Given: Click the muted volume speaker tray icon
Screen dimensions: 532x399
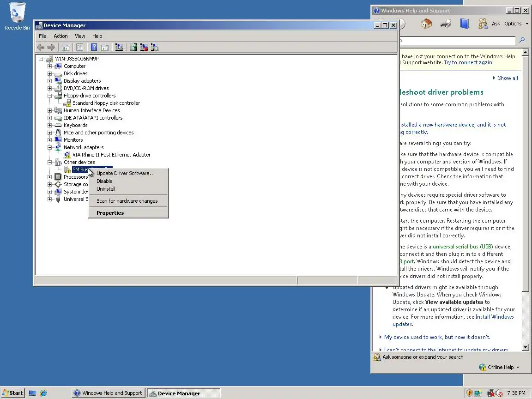Looking at the screenshot, I should click(x=499, y=393).
